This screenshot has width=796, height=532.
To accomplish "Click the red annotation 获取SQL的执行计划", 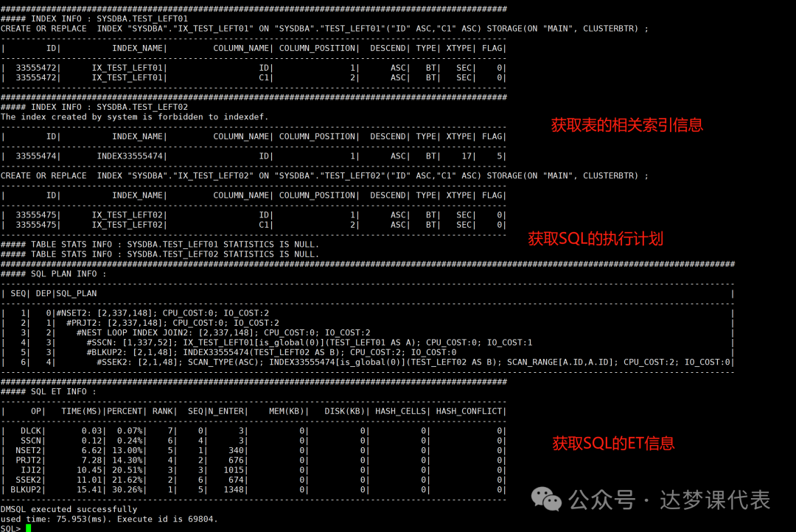I will pos(596,239).
